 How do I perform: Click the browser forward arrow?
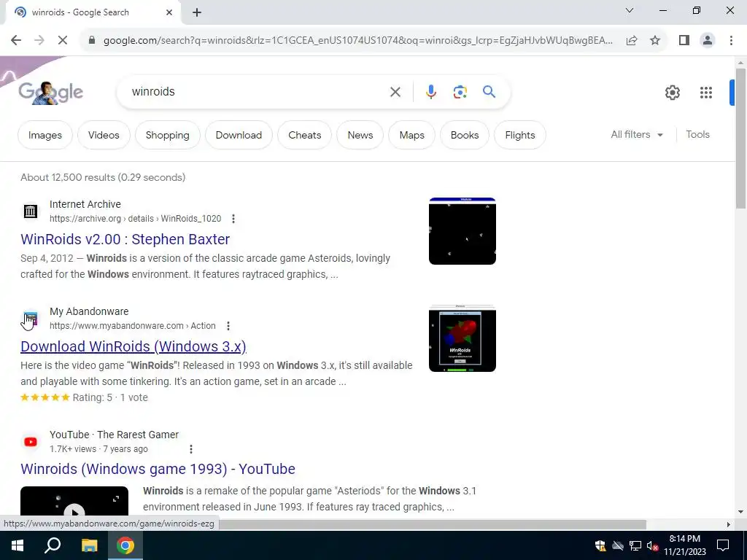(x=39, y=41)
